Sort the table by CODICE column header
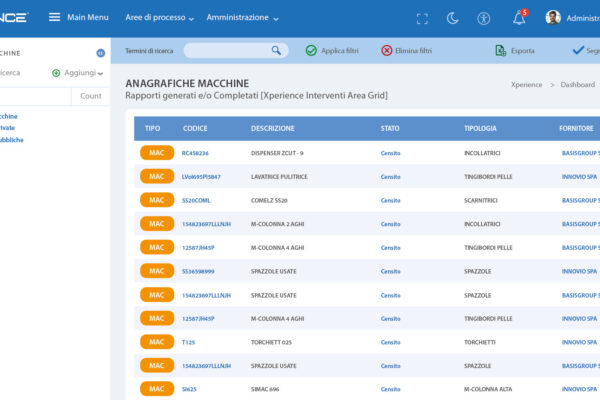Image resolution: width=600 pixels, height=400 pixels. click(195, 129)
